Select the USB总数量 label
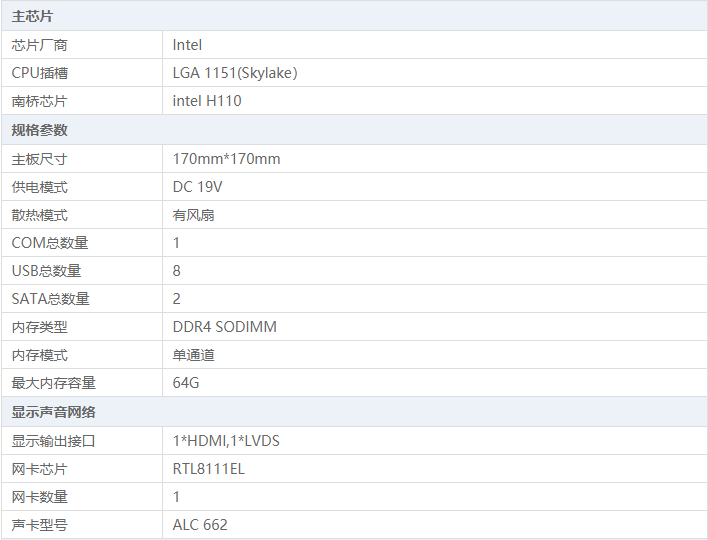Viewport: 708px width, 540px height. (47, 271)
